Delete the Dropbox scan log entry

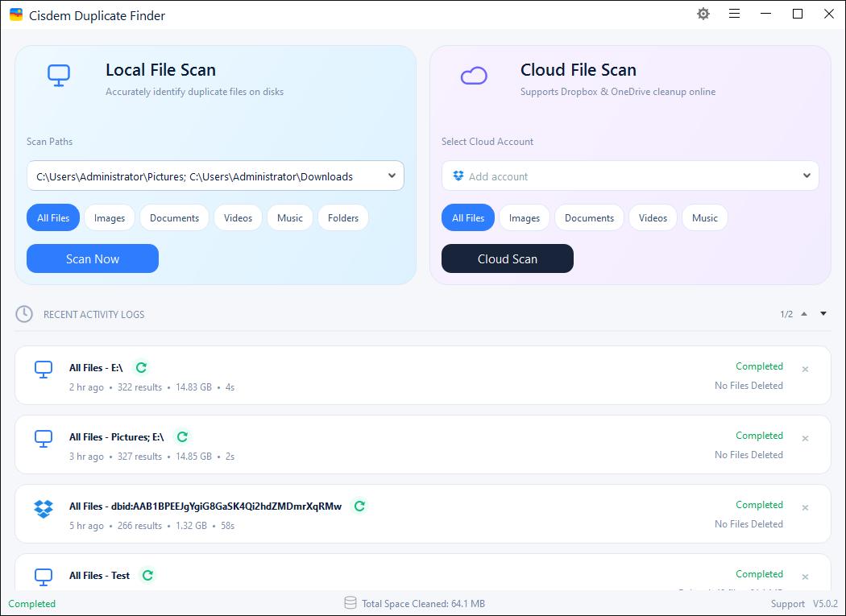[x=805, y=508]
